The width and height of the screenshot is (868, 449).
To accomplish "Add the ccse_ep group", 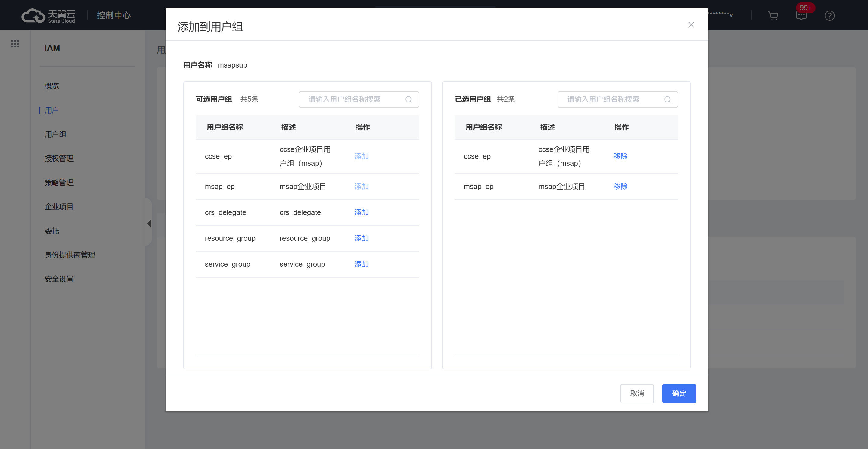I will click(361, 156).
